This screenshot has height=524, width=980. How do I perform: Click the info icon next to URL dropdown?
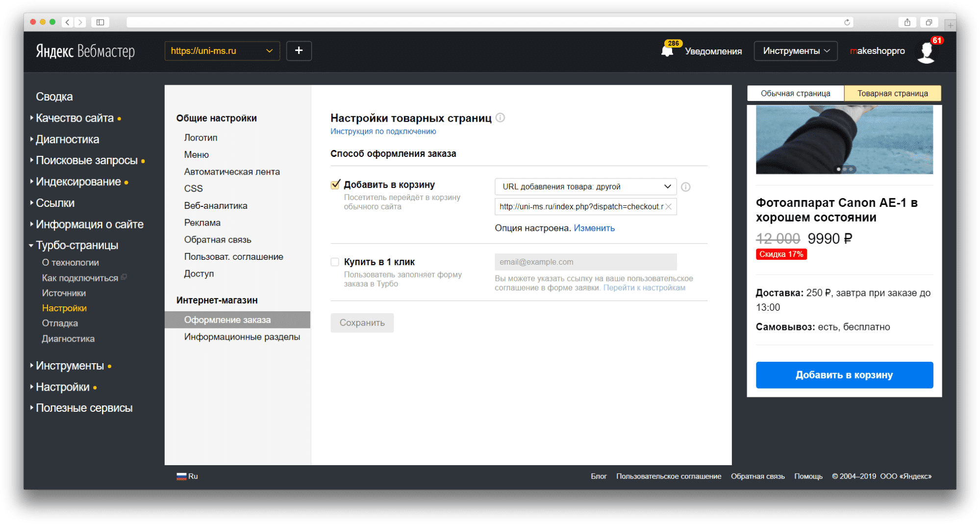point(686,187)
